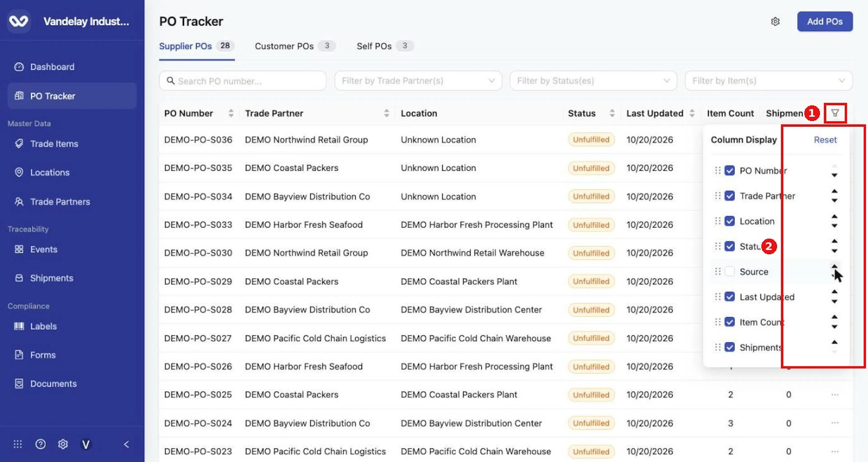Image resolution: width=868 pixels, height=462 pixels.
Task: Reset the column display settings
Action: pos(825,140)
